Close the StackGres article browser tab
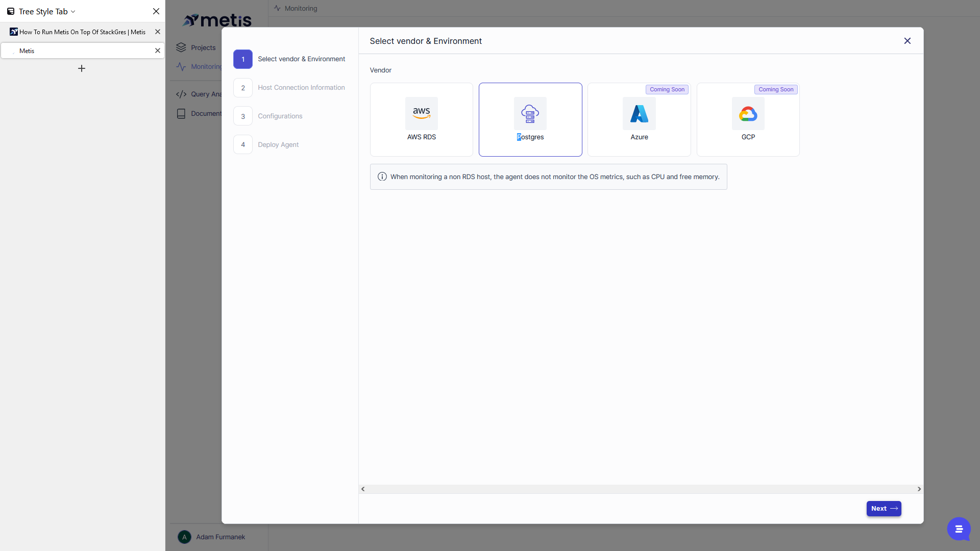The width and height of the screenshot is (980, 551). (x=158, y=32)
